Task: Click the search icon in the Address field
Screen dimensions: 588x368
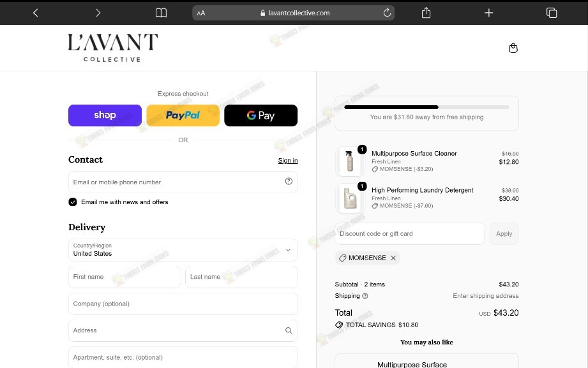Action: tap(289, 330)
